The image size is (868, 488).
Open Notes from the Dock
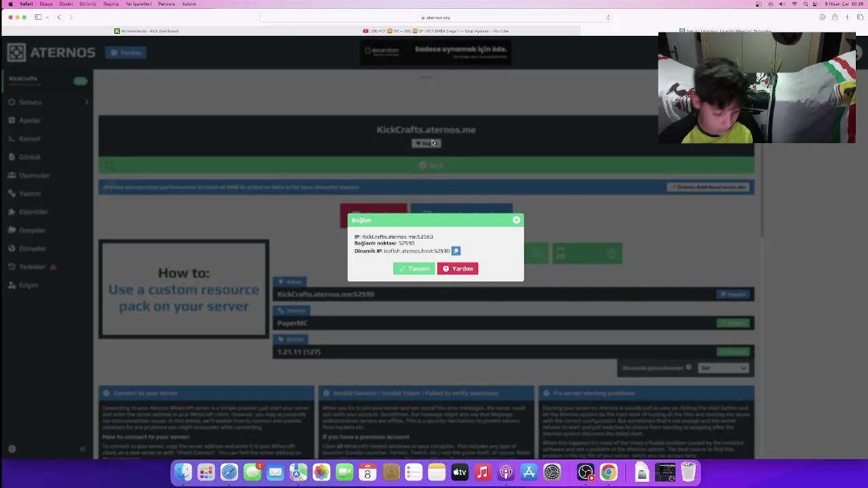click(x=437, y=472)
